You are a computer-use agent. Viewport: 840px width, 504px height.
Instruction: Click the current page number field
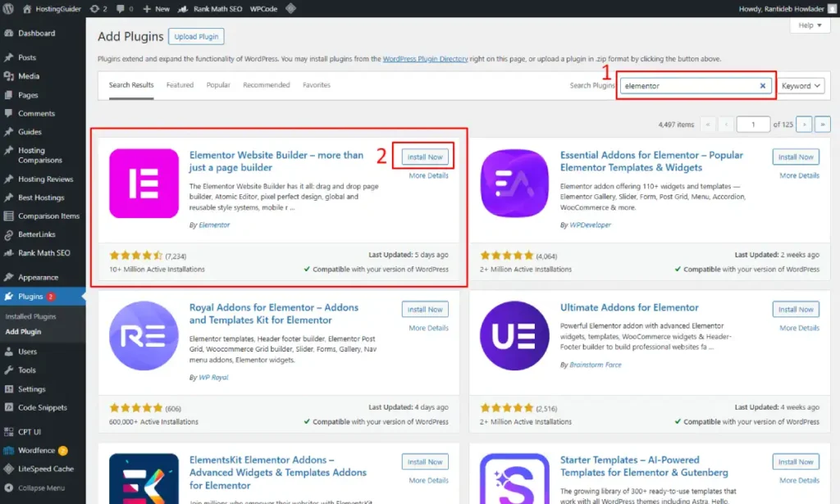point(753,125)
